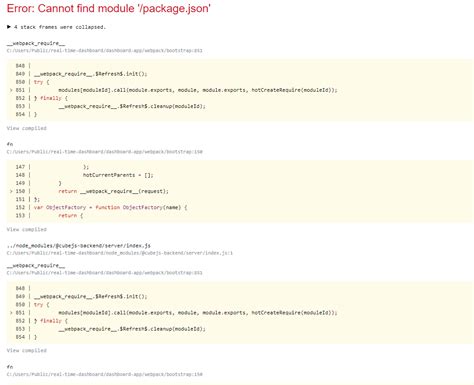
Task: Expand the '4 stack frames were collapsed' triangle
Action: coord(9,27)
